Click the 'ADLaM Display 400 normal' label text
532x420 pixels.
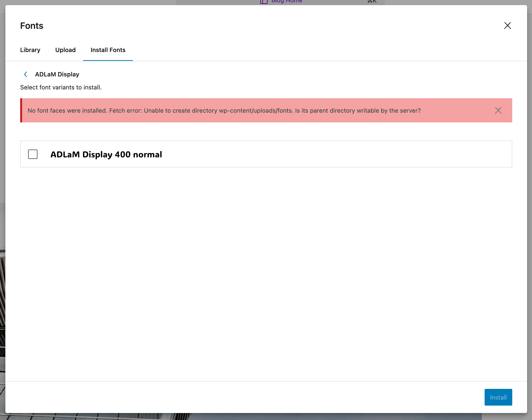pyautogui.click(x=106, y=154)
